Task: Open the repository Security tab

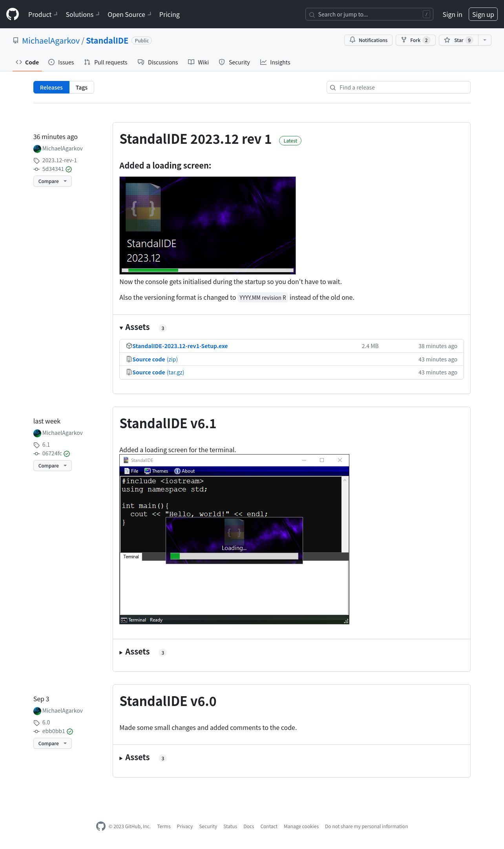Action: coord(234,62)
